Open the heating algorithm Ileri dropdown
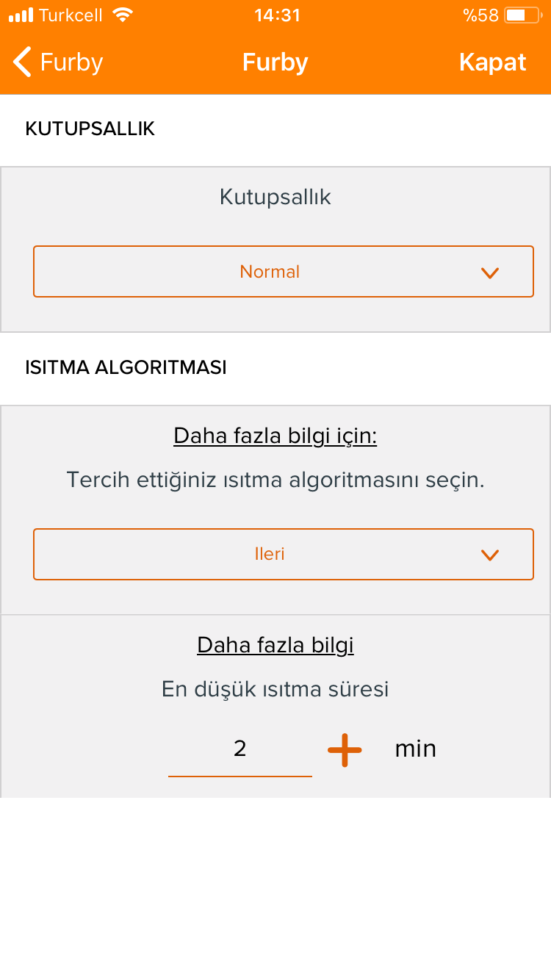 point(284,554)
